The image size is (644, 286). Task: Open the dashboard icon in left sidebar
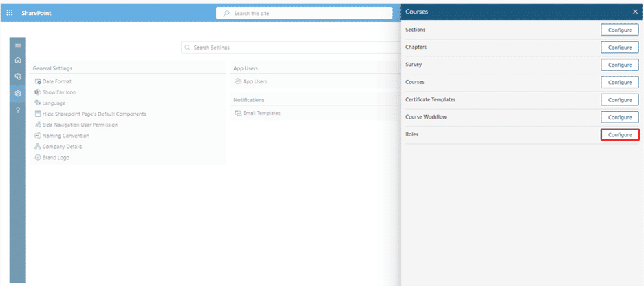pyautogui.click(x=18, y=76)
